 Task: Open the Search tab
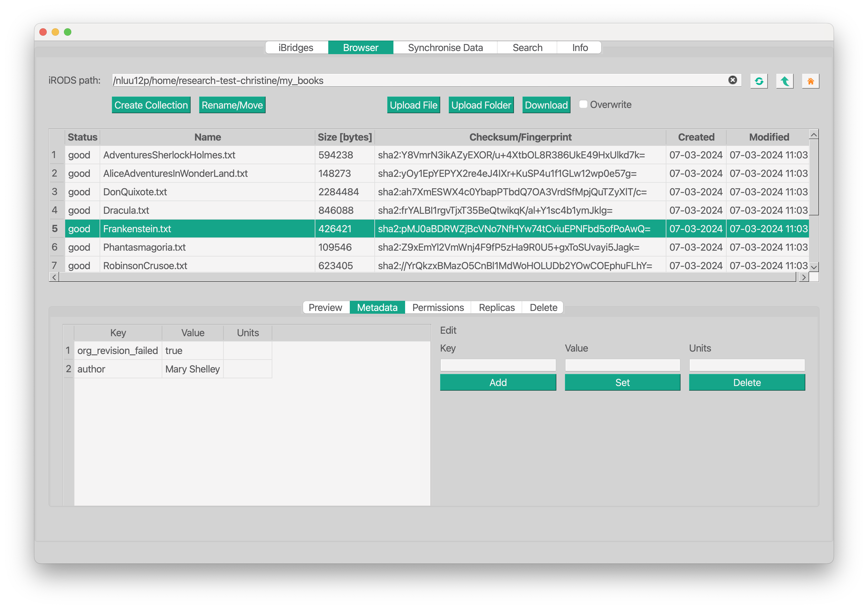point(527,48)
